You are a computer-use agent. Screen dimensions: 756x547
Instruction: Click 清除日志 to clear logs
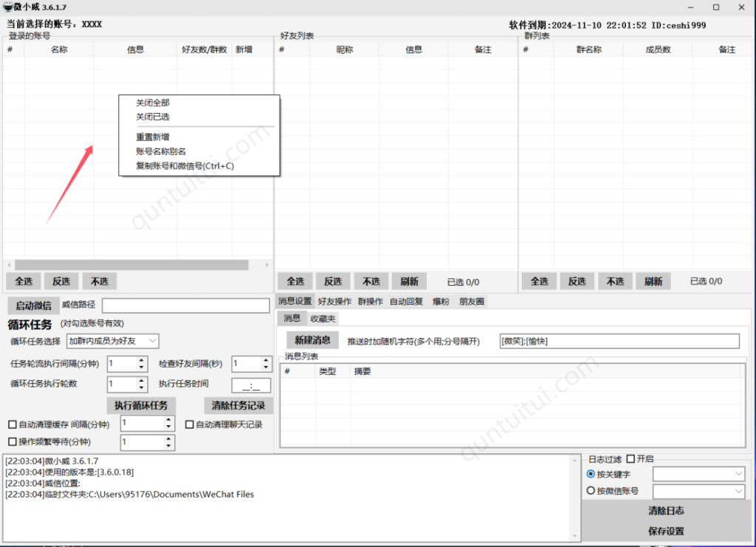pyautogui.click(x=667, y=510)
